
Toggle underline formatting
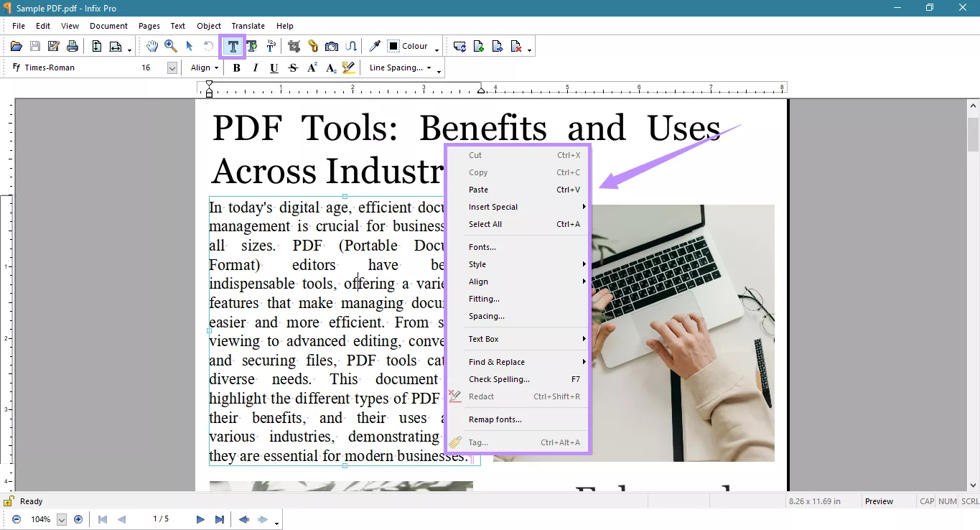coord(274,68)
